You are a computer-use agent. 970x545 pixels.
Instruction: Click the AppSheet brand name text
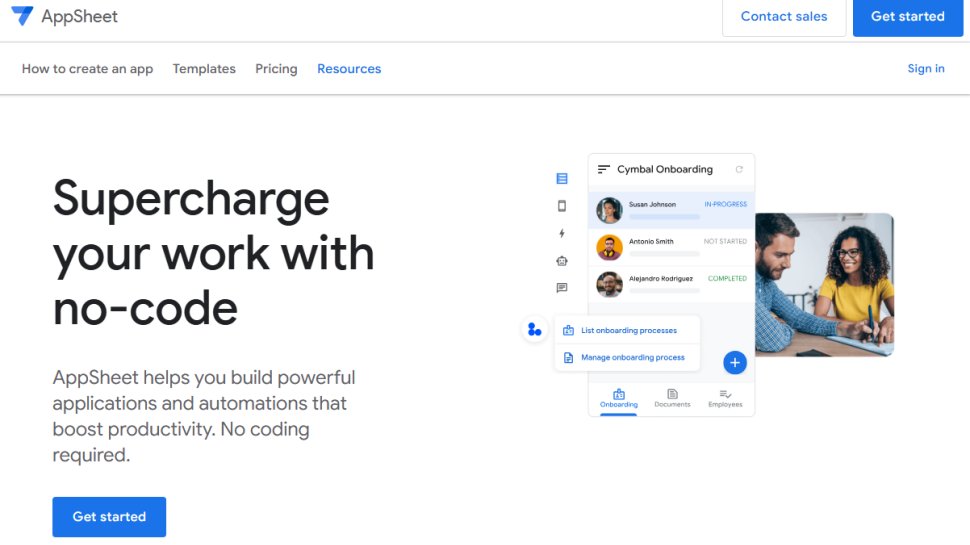tap(79, 17)
